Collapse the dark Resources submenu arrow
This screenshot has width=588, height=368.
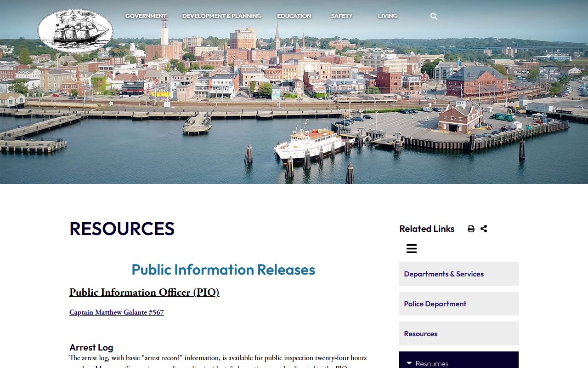(x=409, y=363)
